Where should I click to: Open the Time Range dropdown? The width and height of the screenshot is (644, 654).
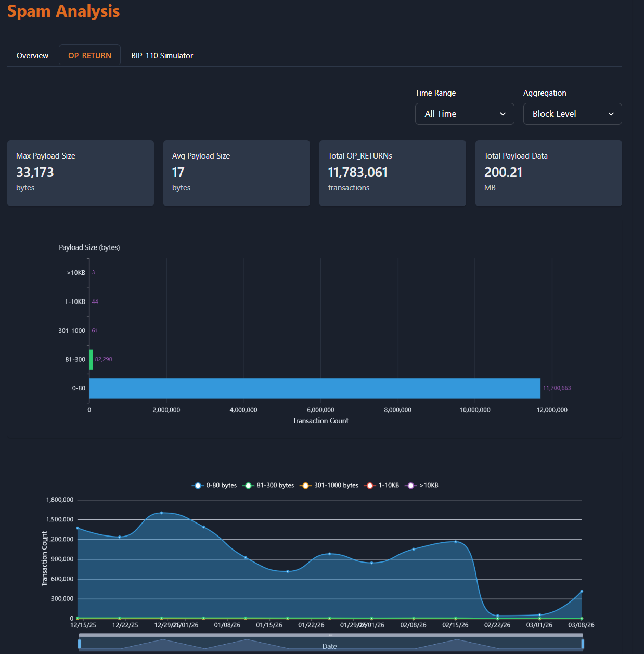tap(464, 114)
